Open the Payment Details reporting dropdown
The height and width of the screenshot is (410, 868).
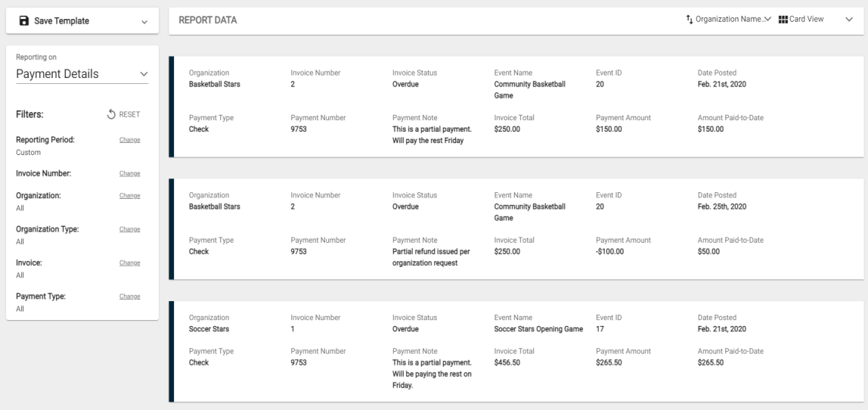[82, 74]
